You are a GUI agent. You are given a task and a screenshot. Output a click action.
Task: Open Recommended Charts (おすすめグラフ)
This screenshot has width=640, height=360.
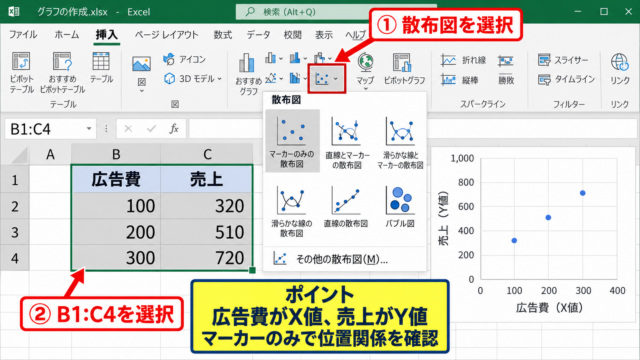(x=248, y=74)
